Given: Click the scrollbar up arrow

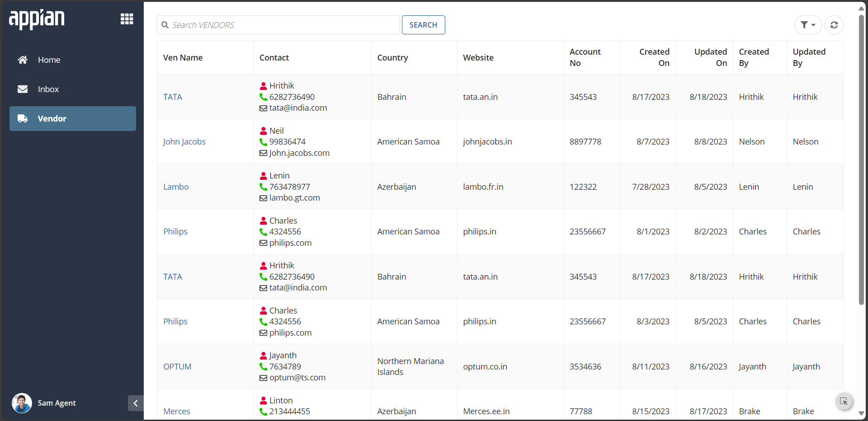Looking at the screenshot, I should [861, 9].
